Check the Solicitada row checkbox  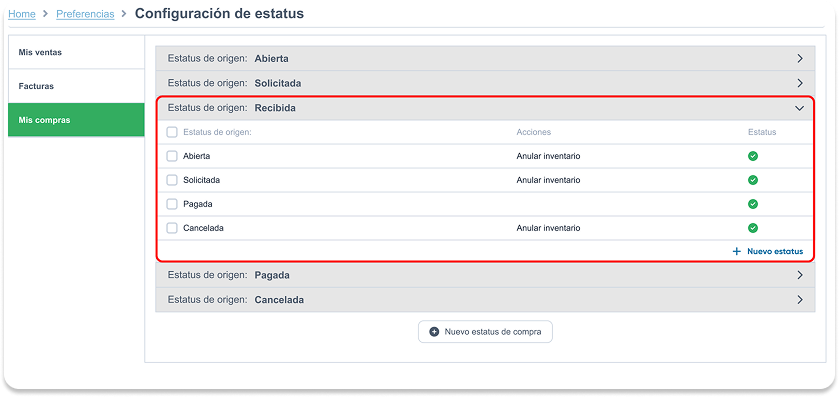coord(172,180)
